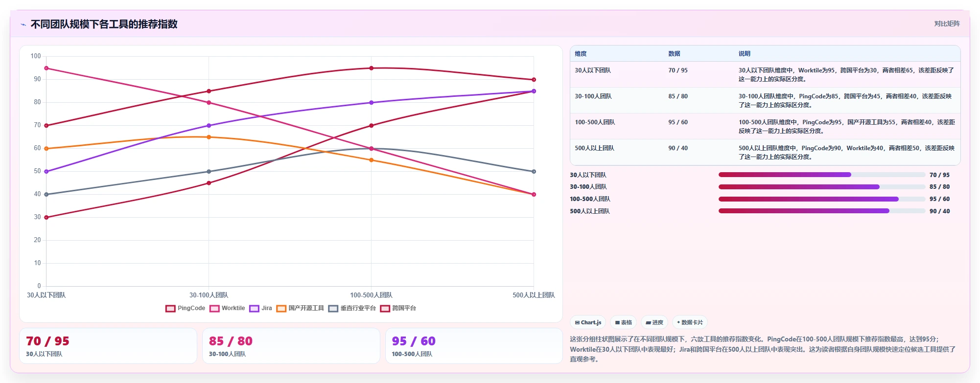This screenshot has height=383, width=980.
Task: Click the 30人以下团队 progress bar
Action: click(822, 175)
